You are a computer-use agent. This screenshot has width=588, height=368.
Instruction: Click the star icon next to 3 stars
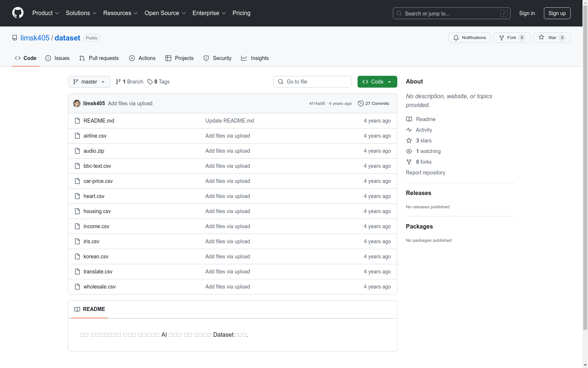pos(409,141)
